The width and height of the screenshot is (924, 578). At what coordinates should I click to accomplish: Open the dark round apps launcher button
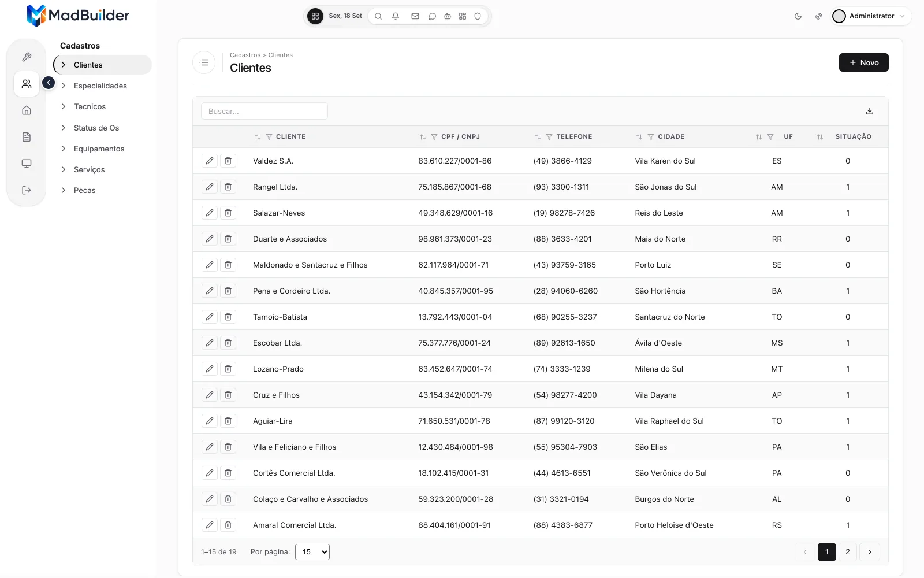(x=315, y=16)
